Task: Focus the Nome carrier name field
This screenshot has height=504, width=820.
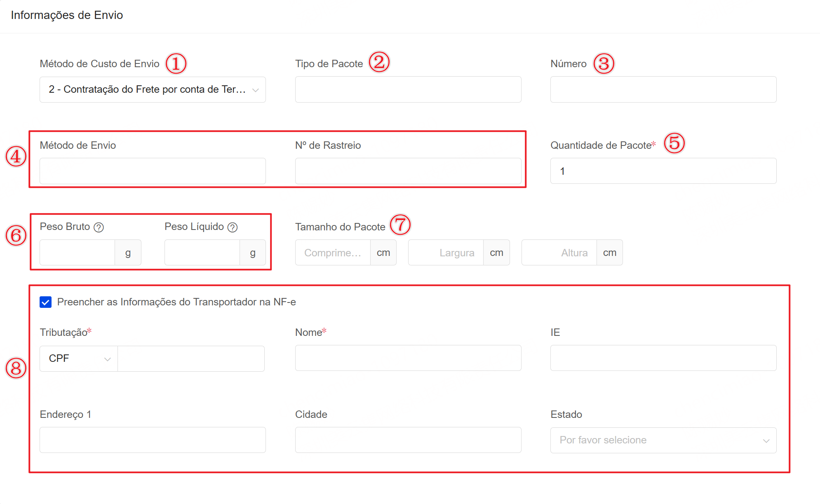Action: pyautogui.click(x=408, y=358)
